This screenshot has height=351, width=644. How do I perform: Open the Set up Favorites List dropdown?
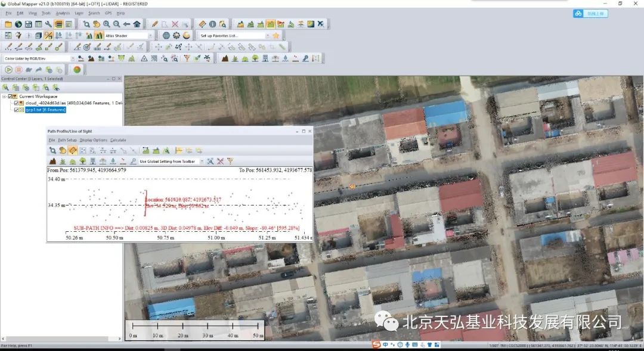[267, 36]
